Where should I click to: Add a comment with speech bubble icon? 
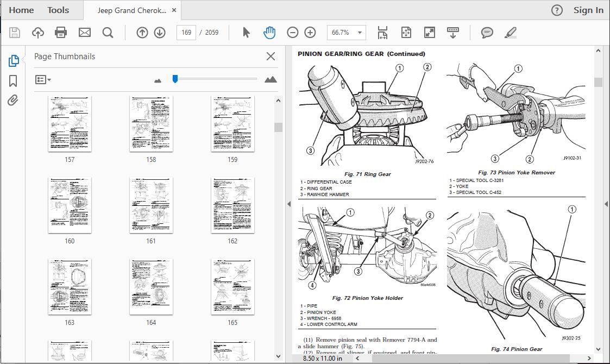(487, 32)
